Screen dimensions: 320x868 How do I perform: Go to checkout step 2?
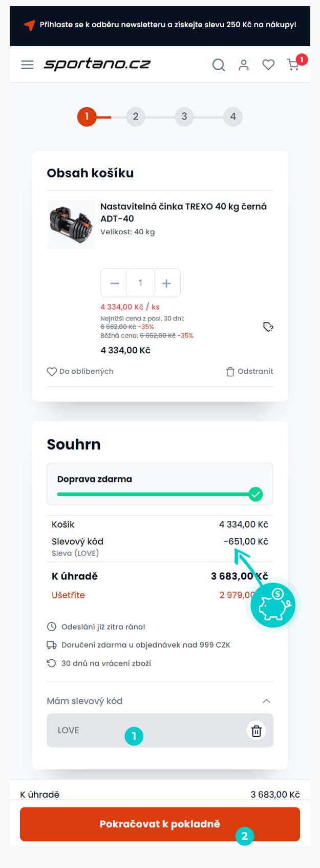pyautogui.click(x=135, y=116)
